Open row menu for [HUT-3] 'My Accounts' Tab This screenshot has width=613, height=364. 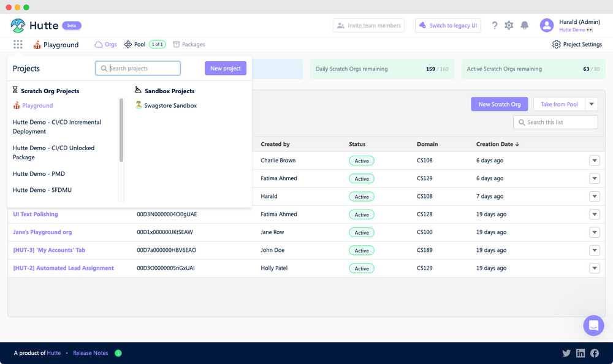click(594, 251)
